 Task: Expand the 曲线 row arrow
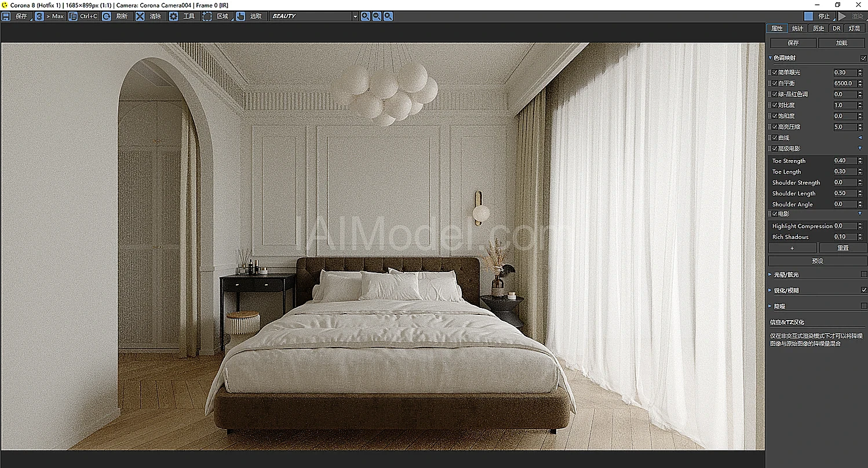pos(860,137)
